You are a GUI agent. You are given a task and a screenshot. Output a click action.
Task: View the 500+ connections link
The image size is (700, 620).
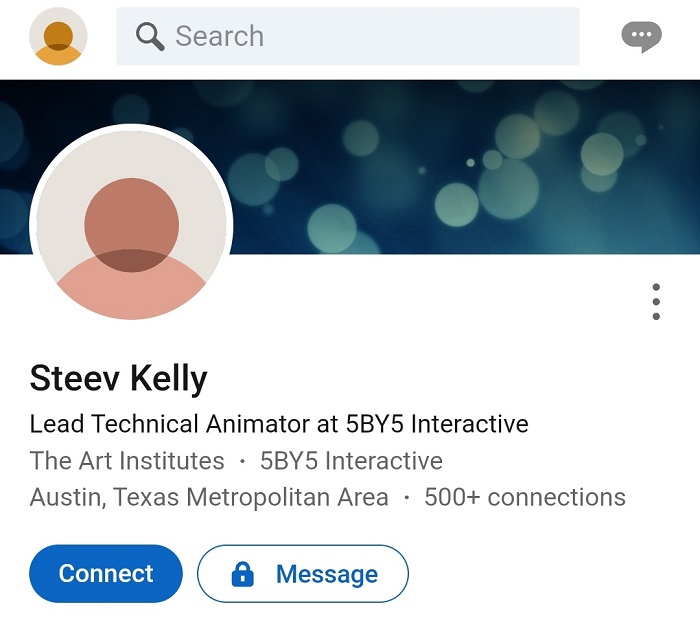click(x=525, y=497)
